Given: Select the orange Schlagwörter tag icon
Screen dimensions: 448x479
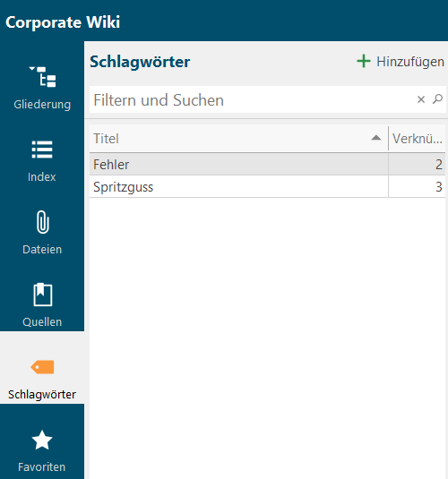Looking at the screenshot, I should (x=42, y=367).
